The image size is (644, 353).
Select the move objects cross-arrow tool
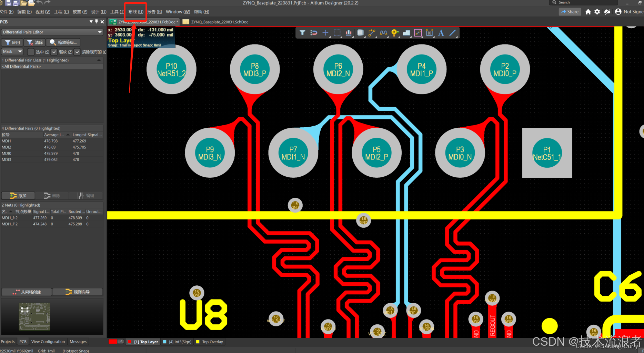(x=325, y=33)
